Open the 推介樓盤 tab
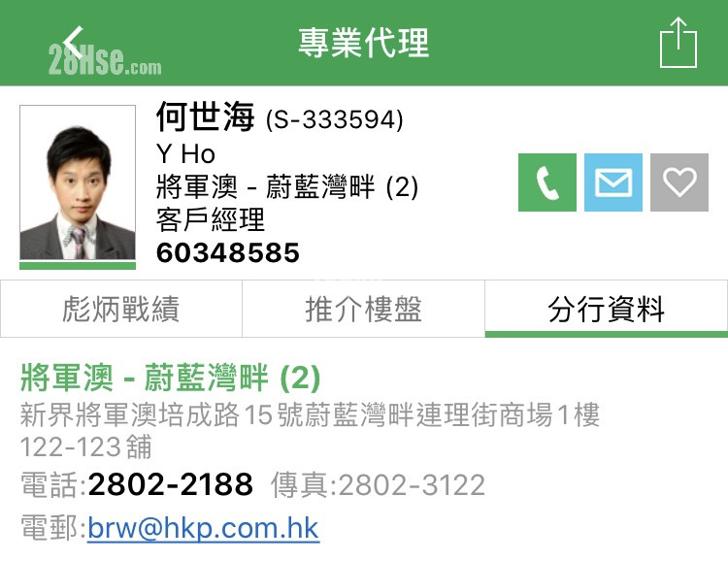The width and height of the screenshot is (728, 561). 364,309
